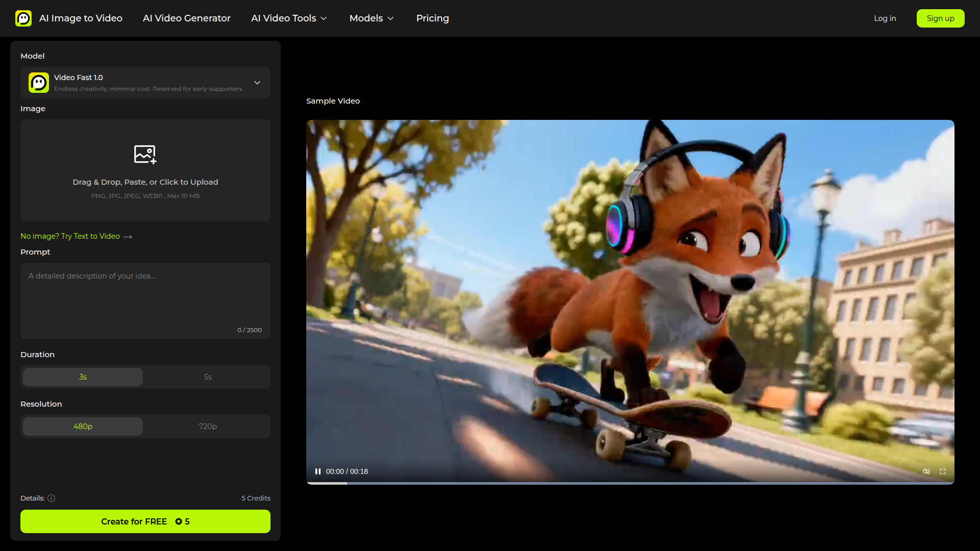Click the arrow next to Text to Video

128,237
